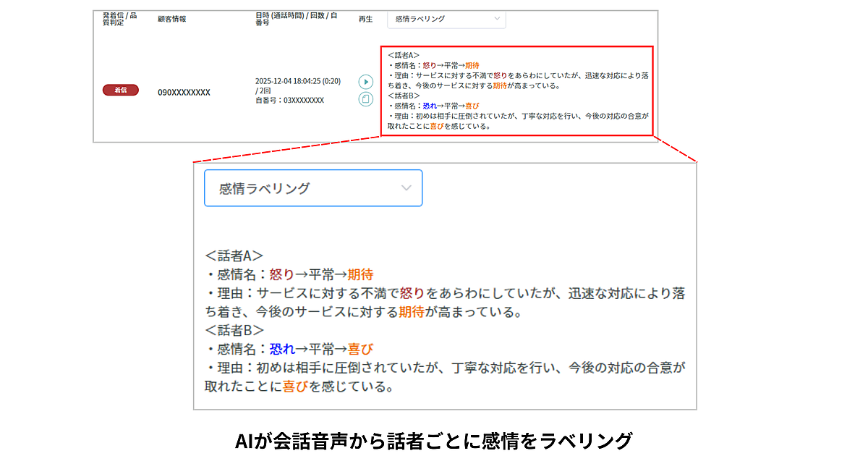Screen dimensions: 868x456
Task: Click the red 着信 badge
Action: (120, 90)
